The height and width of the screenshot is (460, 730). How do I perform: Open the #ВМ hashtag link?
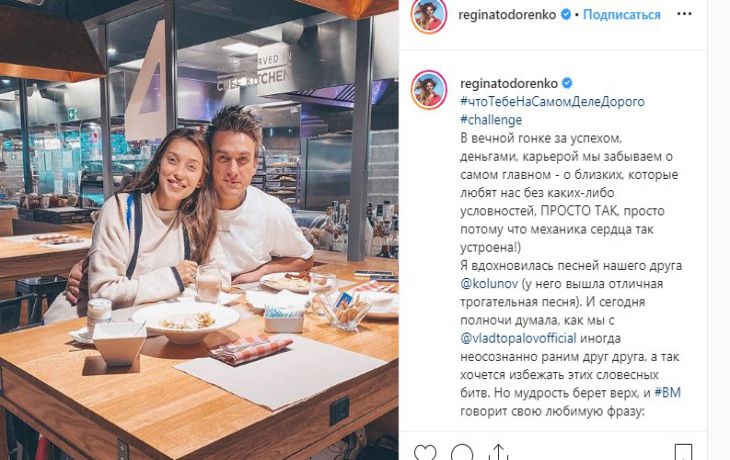(x=668, y=392)
